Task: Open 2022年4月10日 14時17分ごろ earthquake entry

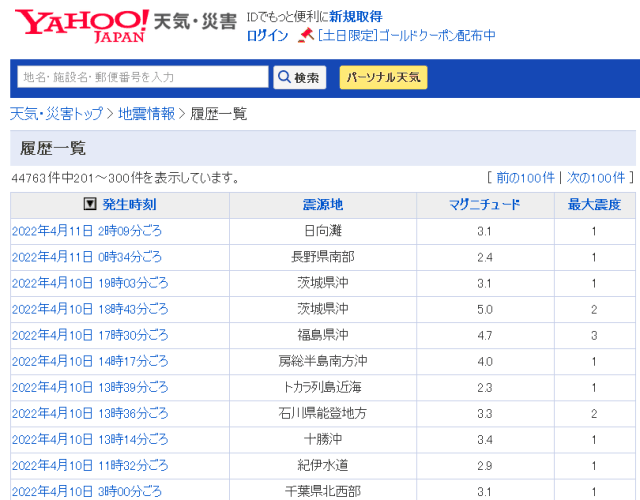Action: click(90, 362)
